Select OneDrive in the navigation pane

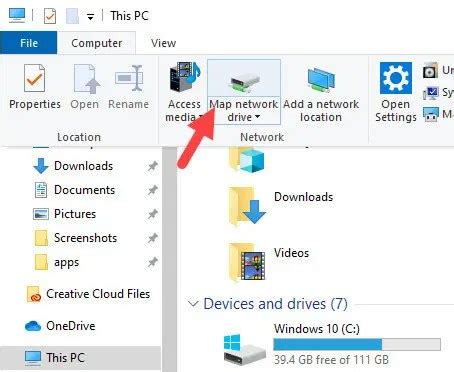60,326
